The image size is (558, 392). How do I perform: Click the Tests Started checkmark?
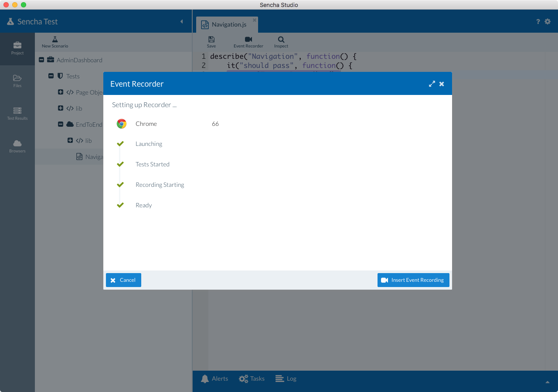click(x=120, y=164)
